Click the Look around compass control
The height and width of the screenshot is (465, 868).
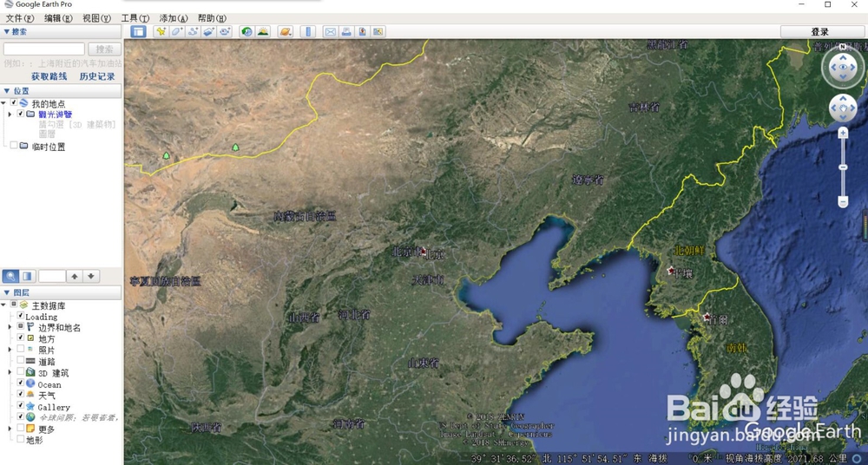click(843, 67)
